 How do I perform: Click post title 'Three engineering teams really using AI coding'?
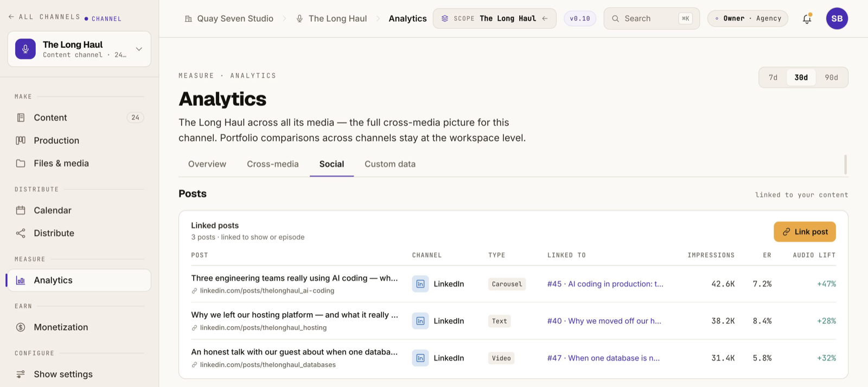295,278
